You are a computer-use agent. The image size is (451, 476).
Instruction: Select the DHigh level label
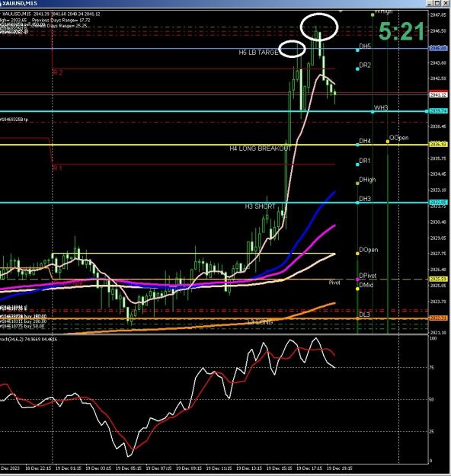coord(367,180)
